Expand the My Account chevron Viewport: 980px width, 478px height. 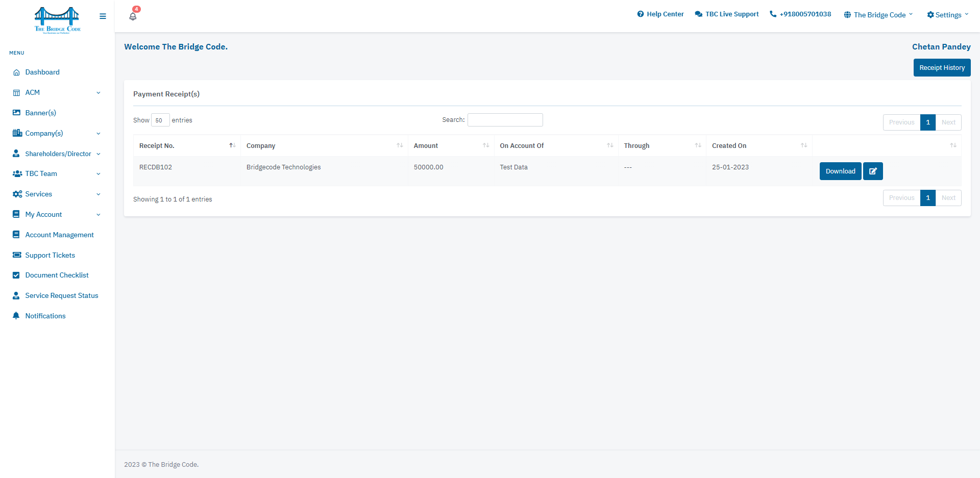tap(99, 215)
